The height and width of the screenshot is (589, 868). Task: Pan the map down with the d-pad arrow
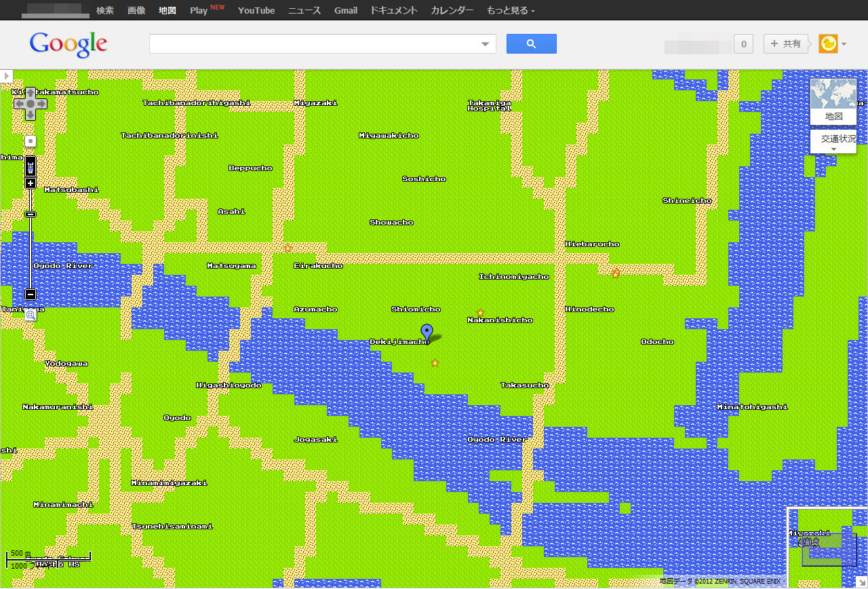pos(31,115)
